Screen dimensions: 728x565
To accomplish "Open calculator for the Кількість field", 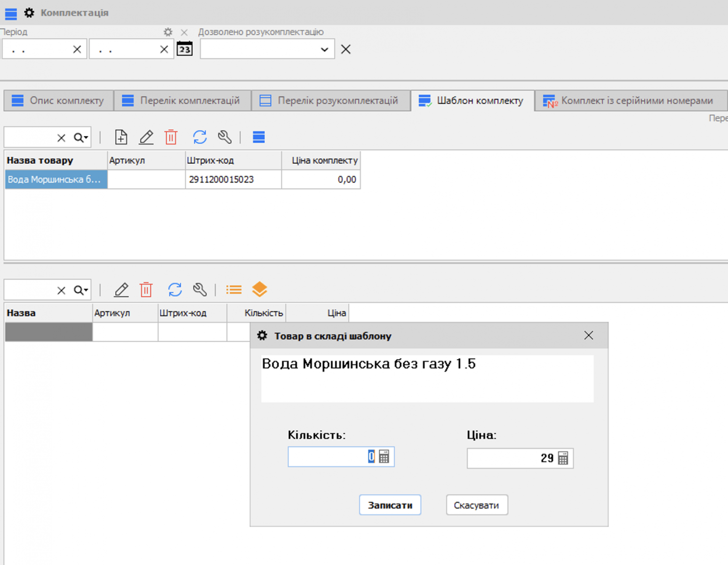I will pos(384,457).
